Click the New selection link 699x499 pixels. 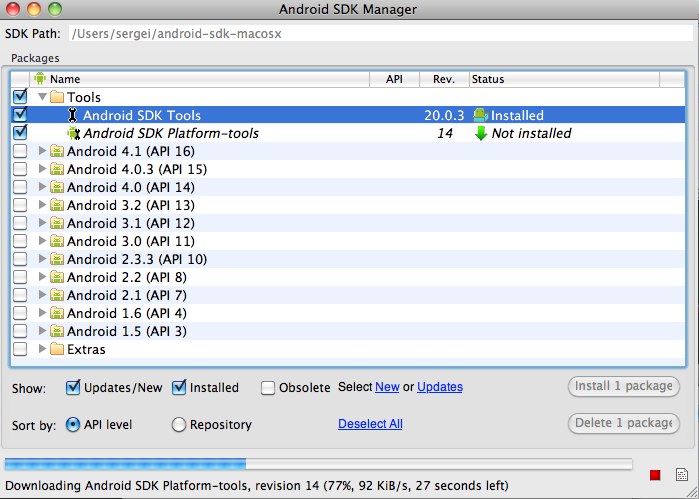[x=387, y=387]
